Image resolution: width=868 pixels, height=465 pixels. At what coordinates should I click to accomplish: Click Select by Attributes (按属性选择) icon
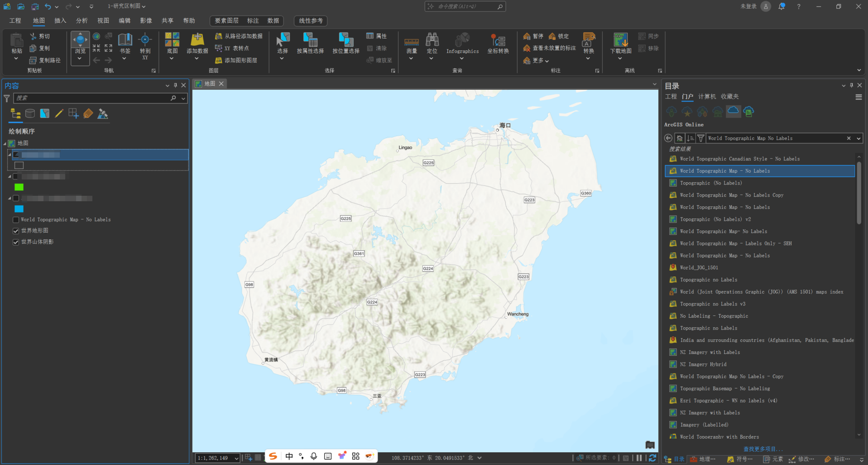point(310,40)
